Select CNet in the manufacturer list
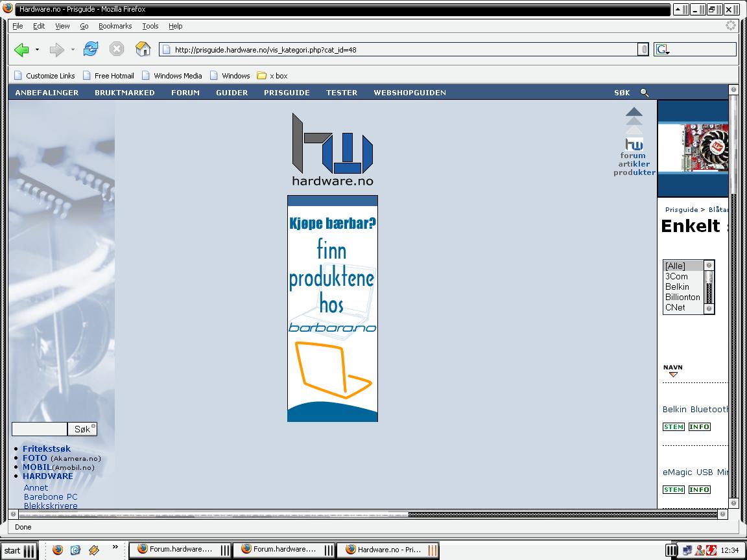This screenshot has height=560, width=747. 683,308
